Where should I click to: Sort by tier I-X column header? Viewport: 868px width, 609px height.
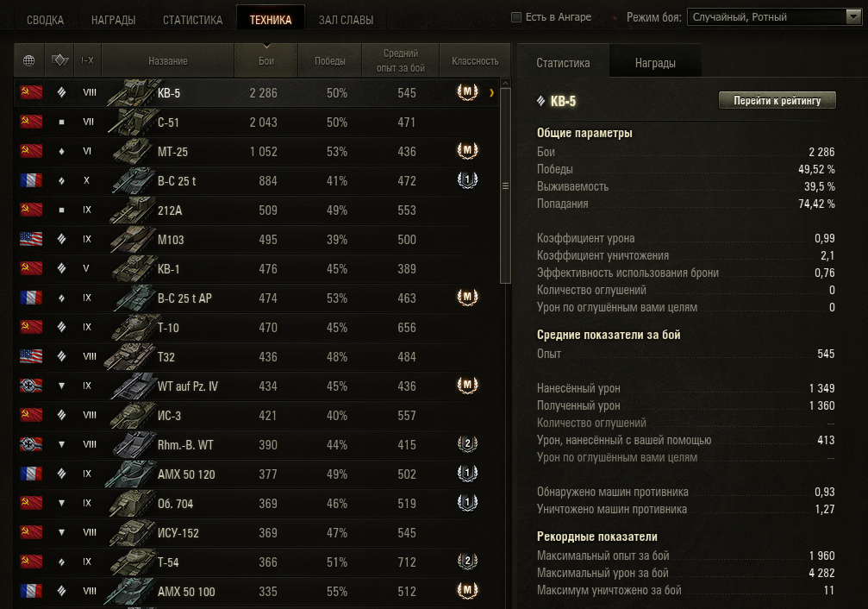click(x=87, y=60)
